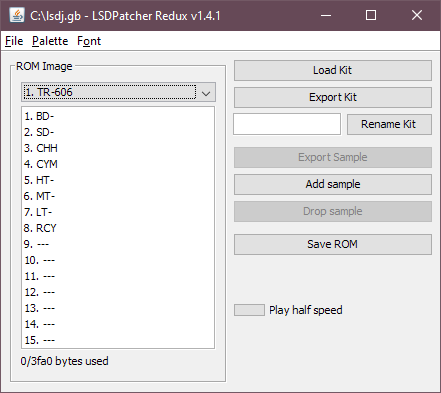Select sample '7. LT-' in the list

coord(118,212)
